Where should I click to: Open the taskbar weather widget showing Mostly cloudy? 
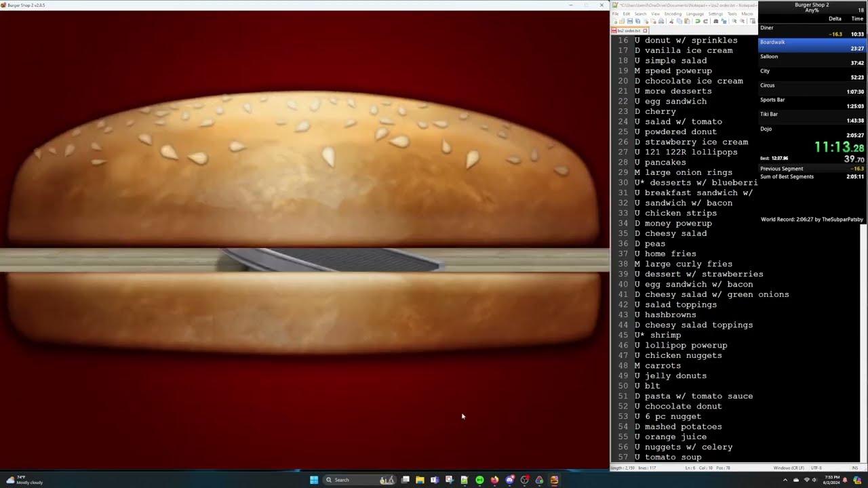[x=24, y=480]
